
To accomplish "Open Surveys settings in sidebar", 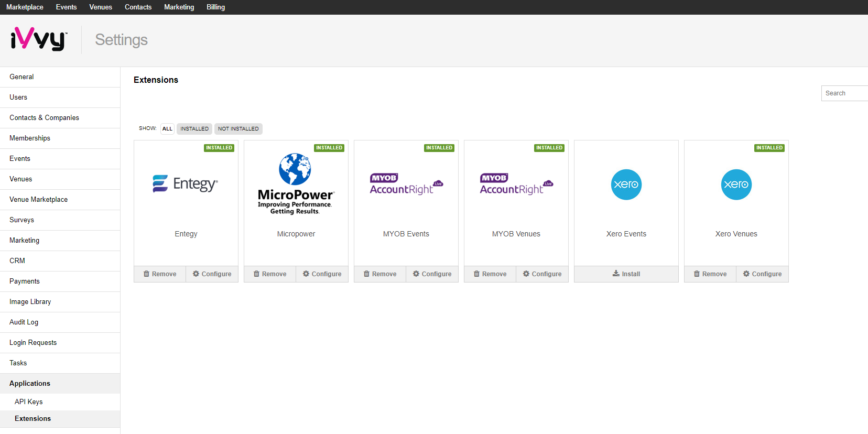I will click(60, 220).
